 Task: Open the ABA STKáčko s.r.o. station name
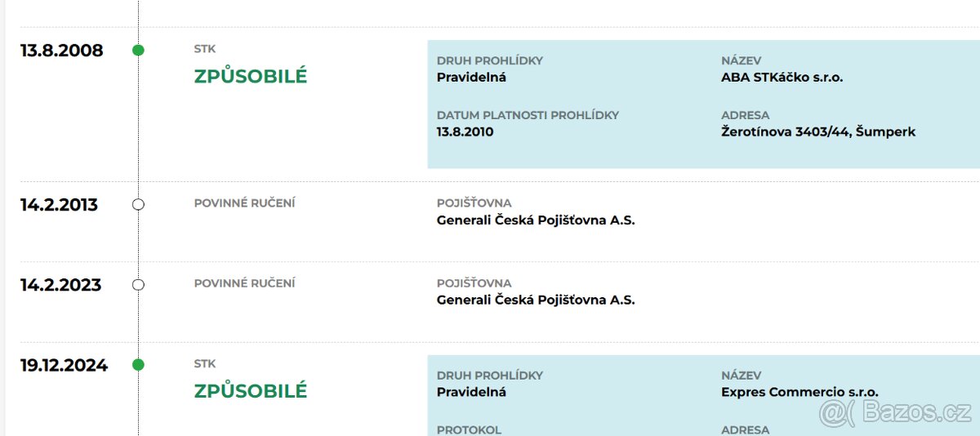[x=782, y=78]
